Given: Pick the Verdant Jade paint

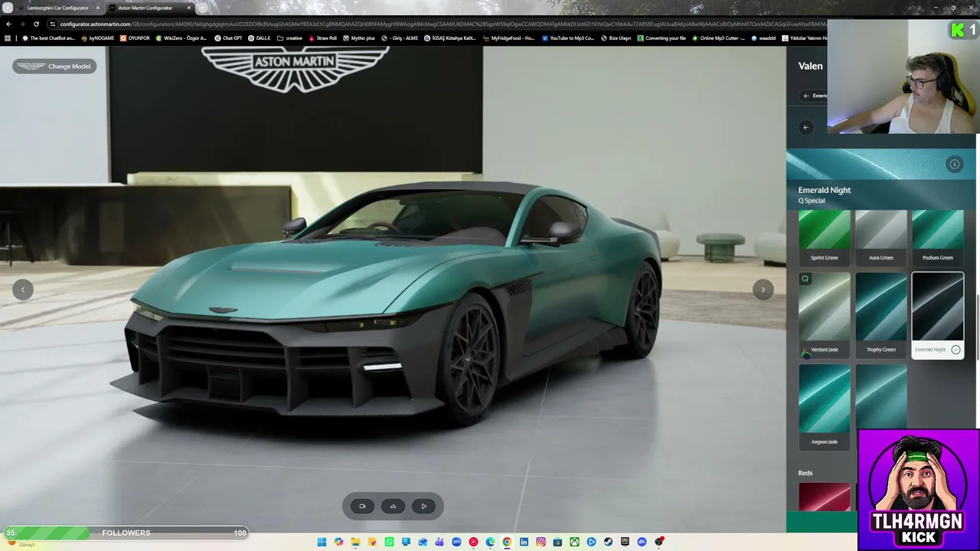Looking at the screenshot, I should [x=825, y=315].
